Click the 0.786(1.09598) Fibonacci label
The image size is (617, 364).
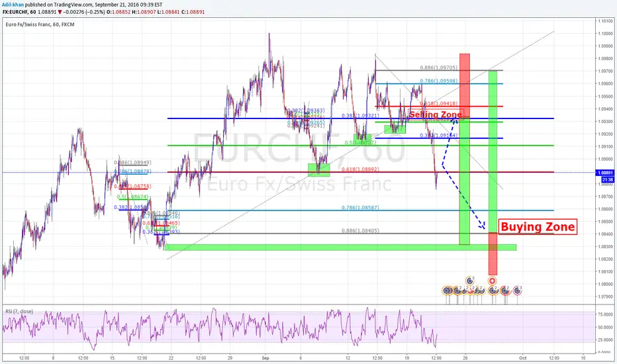438,81
